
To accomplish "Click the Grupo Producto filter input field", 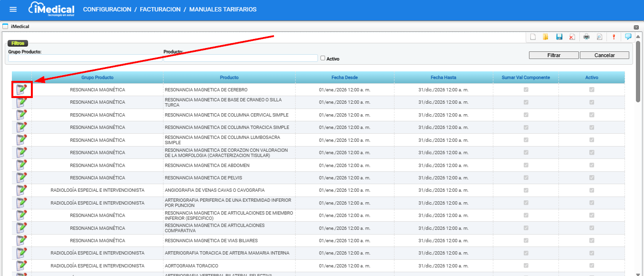I will click(x=85, y=58).
